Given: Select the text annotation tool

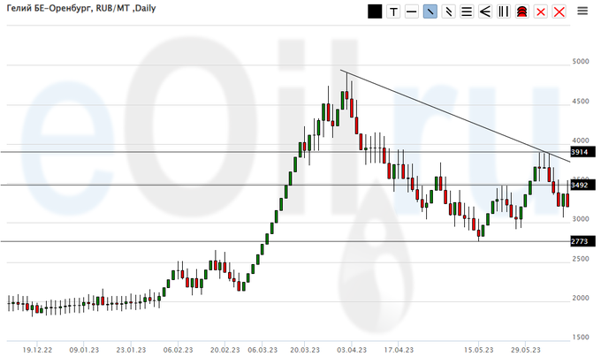Looking at the screenshot, I should (393, 11).
